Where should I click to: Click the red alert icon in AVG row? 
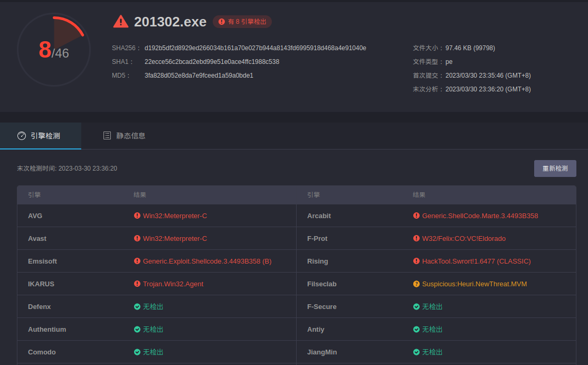137,216
